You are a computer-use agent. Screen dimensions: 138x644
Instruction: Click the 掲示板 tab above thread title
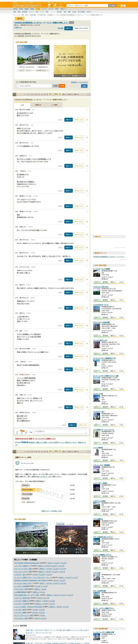click(20, 18)
